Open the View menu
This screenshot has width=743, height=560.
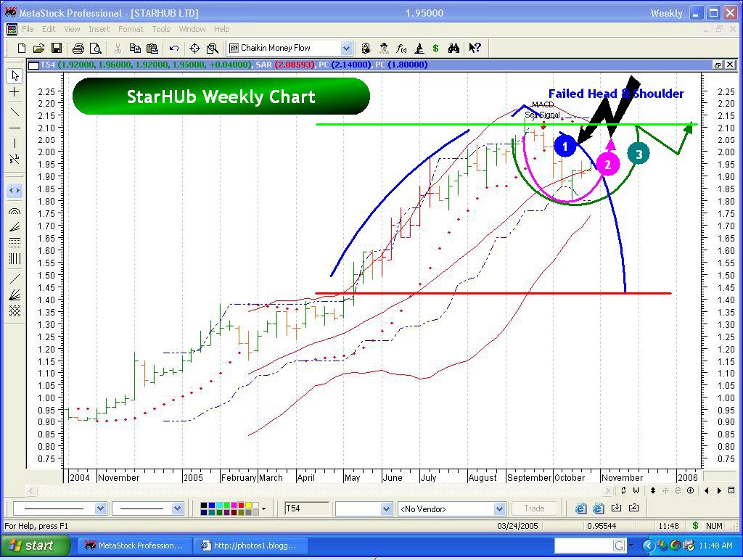[72, 29]
